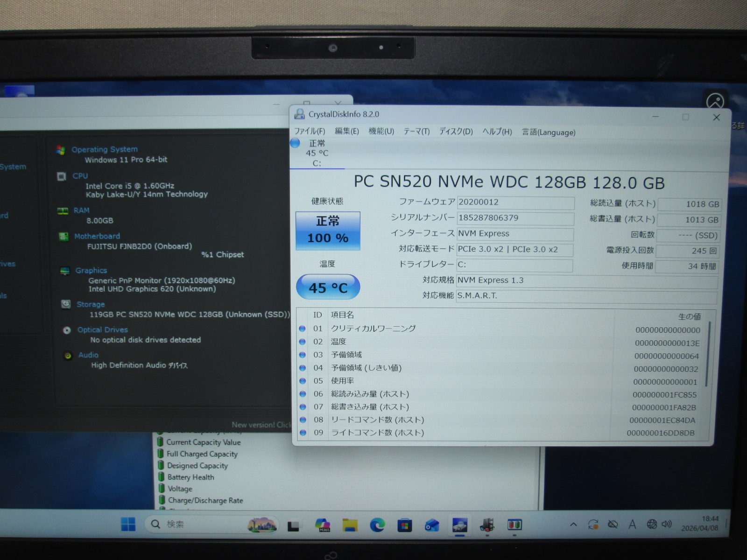Click the volume speaker icon in system tray
This screenshot has height=560, width=747.
tap(667, 525)
